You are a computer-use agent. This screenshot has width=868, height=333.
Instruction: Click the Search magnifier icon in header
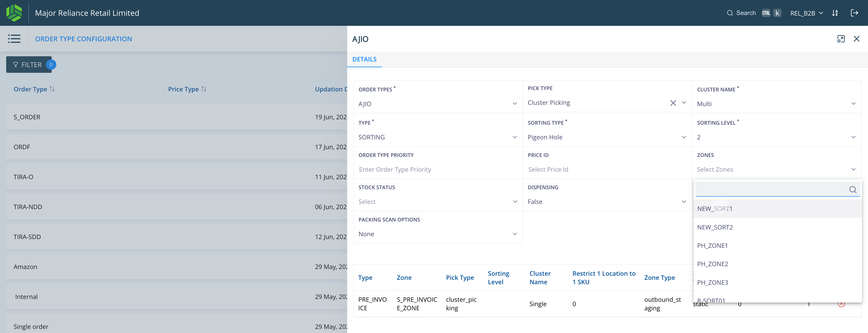point(730,13)
